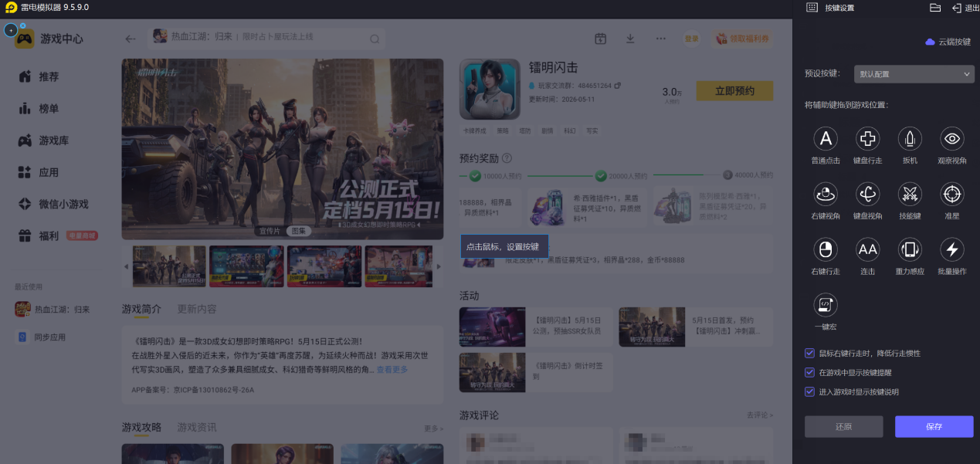
Task: Toggle 鼠标右键行走时降低行走惯性 checkbox
Action: coord(809,353)
